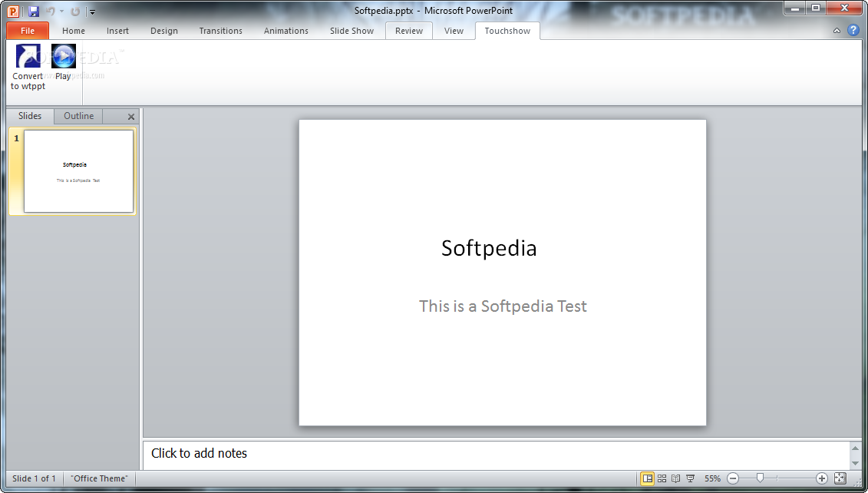Open the Slide Show ribbon tab
Screen dimensions: 868x493
[351, 31]
